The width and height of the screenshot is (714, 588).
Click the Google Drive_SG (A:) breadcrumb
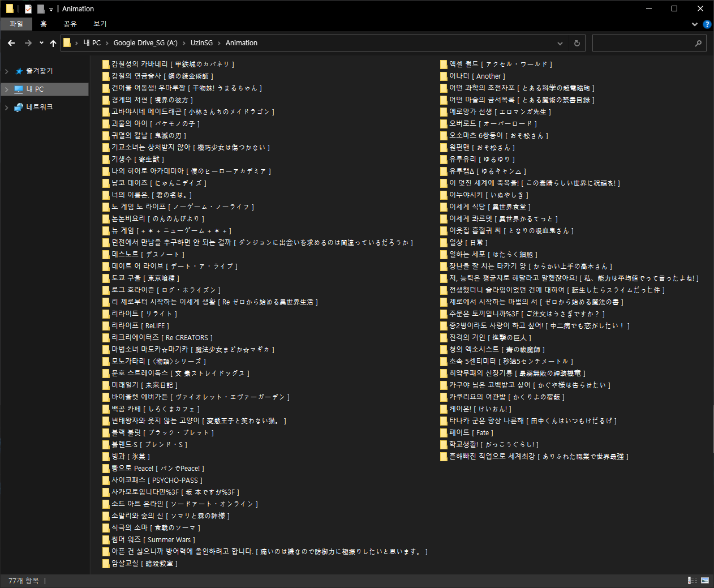coord(145,43)
